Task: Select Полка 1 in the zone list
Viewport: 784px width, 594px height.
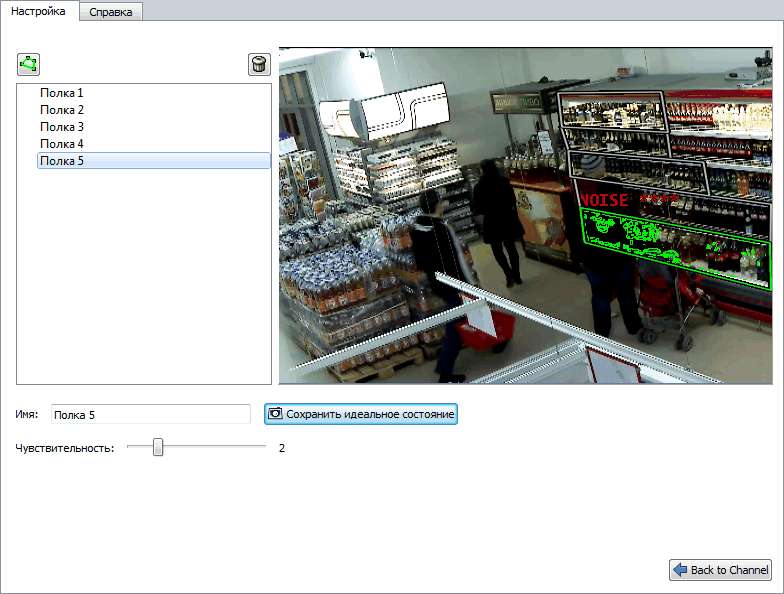Action: coord(61,92)
